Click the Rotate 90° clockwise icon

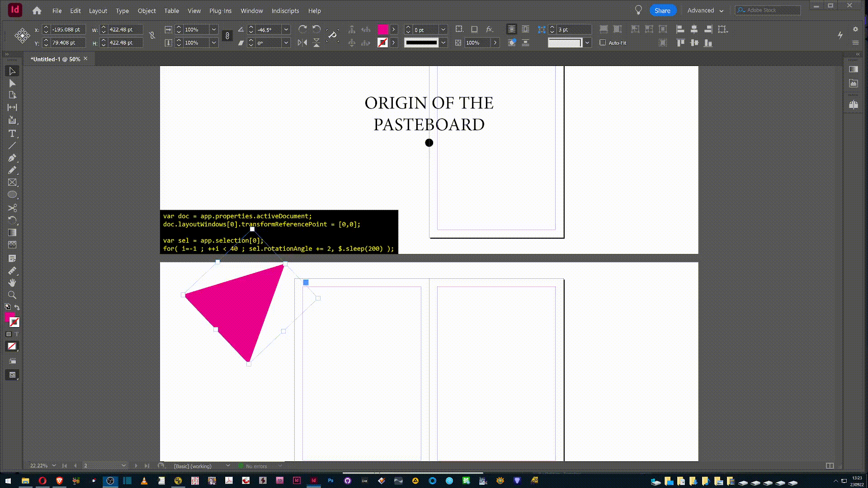(302, 29)
